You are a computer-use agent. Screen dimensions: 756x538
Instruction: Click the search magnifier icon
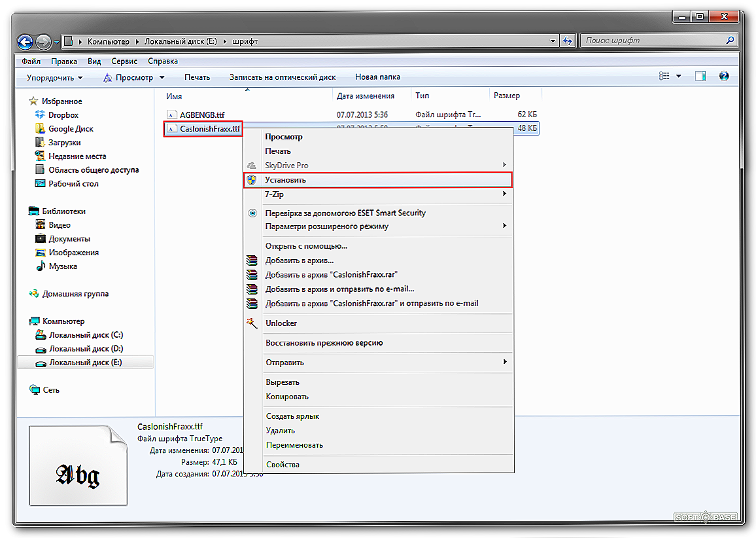(730, 41)
